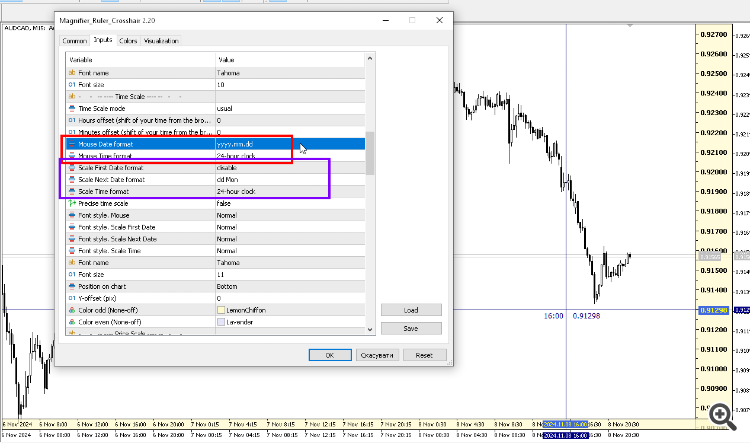Click the color icon beside Color odd
Screen dimensions: 750x443
tap(72, 310)
